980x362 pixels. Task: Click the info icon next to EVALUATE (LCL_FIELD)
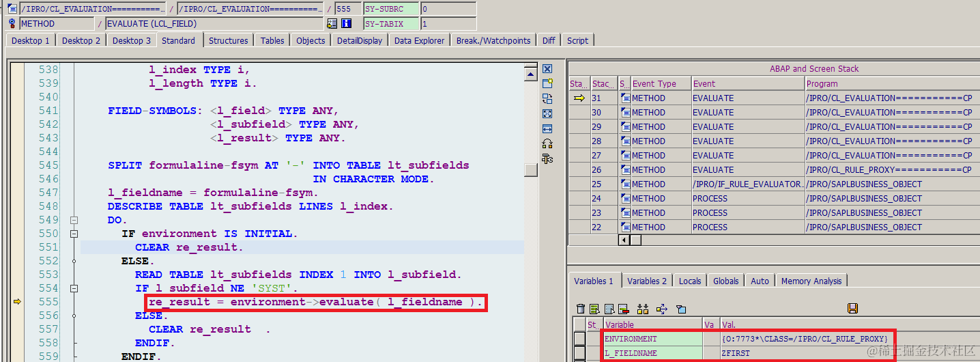(347, 23)
